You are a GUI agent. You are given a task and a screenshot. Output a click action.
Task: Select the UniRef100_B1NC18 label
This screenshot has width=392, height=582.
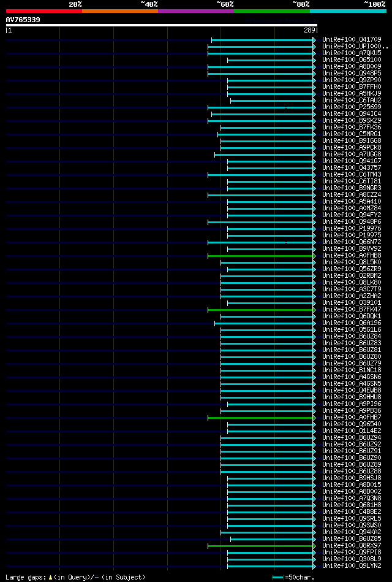[352, 370]
